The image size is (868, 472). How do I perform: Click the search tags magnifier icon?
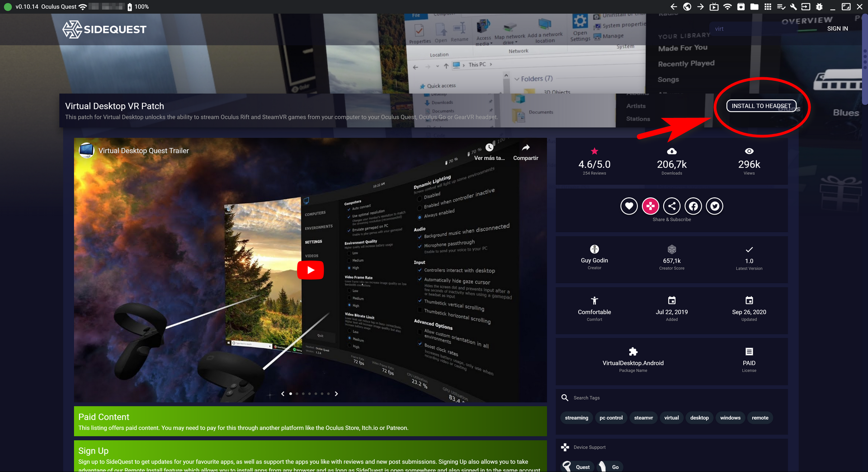(565, 398)
